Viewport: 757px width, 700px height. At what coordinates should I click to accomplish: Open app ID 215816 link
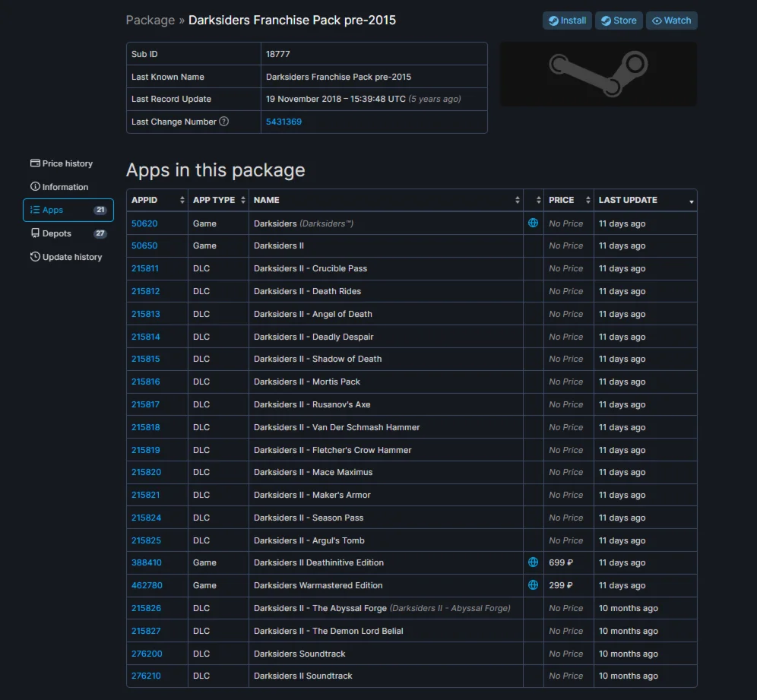pos(145,382)
